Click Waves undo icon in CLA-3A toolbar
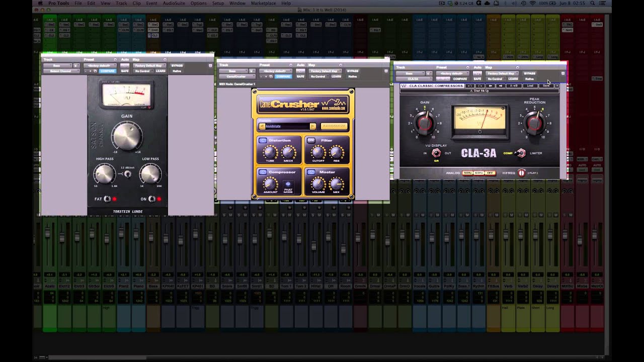The width and height of the screenshot is (644, 362). click(x=469, y=86)
